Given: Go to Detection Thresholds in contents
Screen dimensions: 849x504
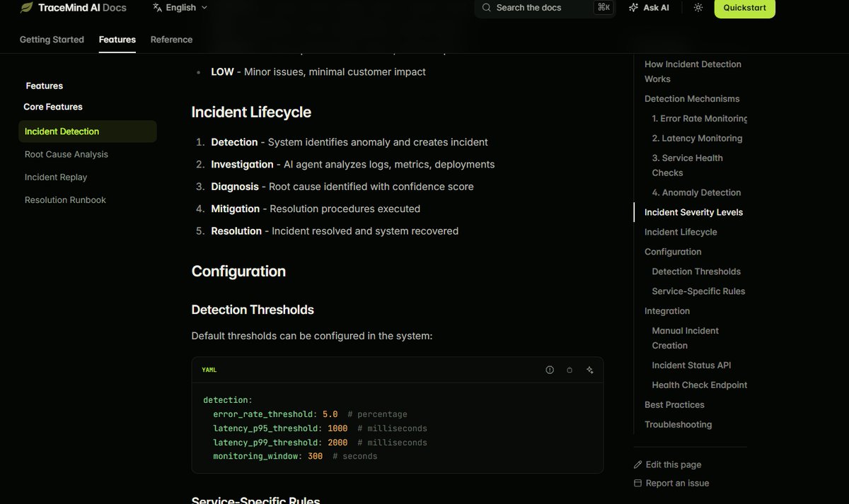Looking at the screenshot, I should (x=696, y=271).
